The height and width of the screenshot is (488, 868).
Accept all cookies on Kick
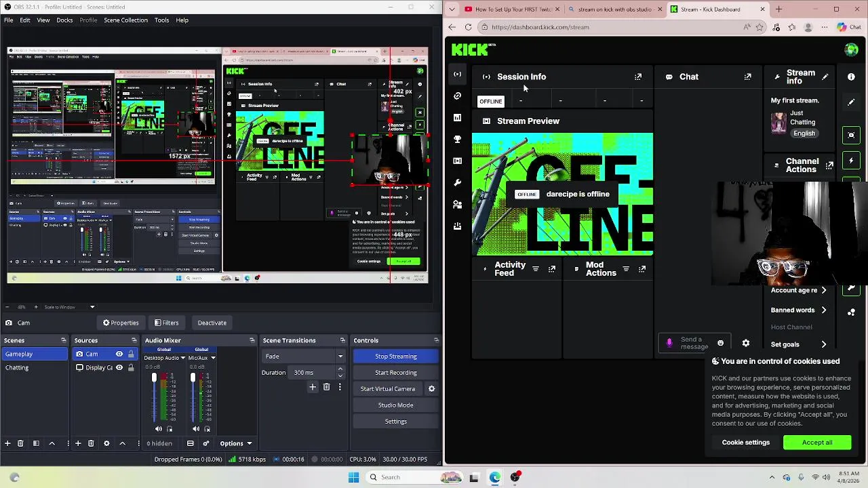point(817,443)
